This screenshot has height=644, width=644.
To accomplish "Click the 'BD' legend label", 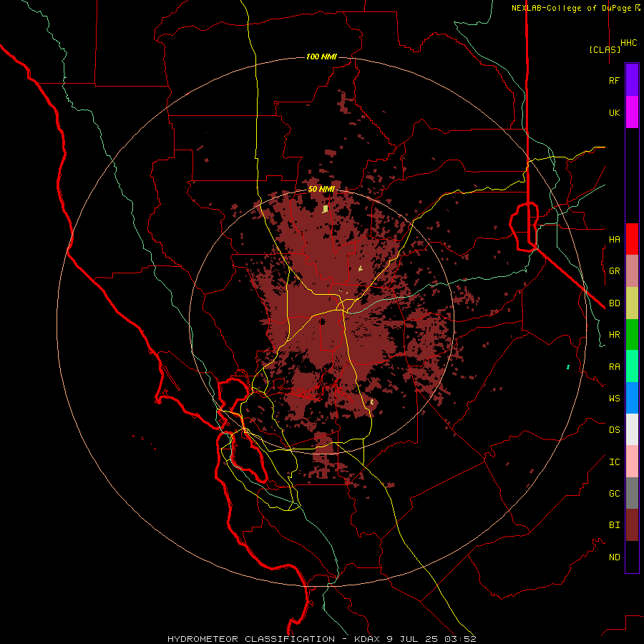I will (614, 303).
